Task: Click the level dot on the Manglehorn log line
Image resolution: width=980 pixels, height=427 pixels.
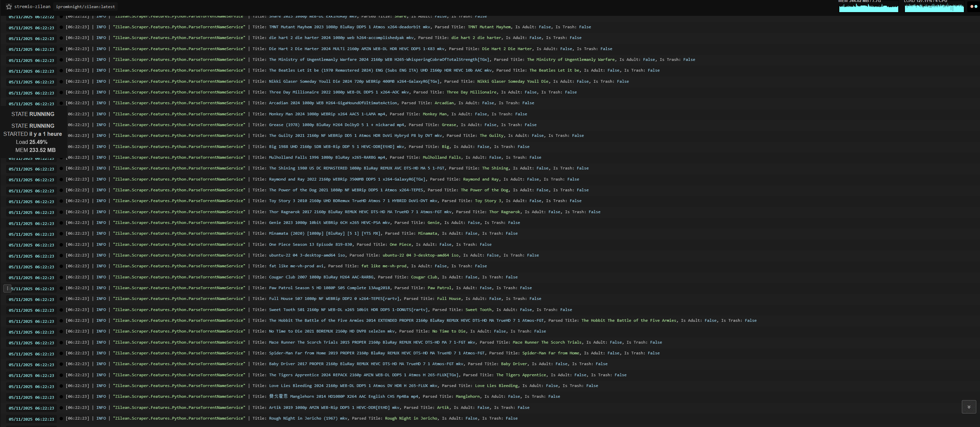Action: tap(61, 397)
